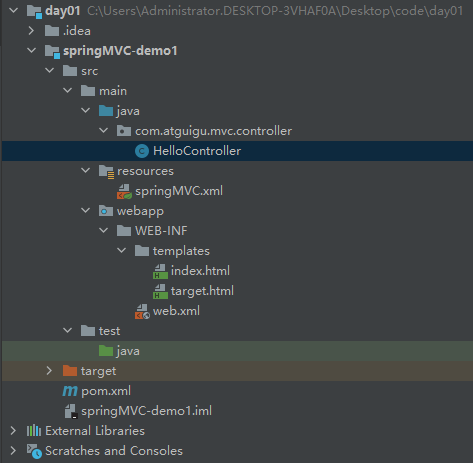473x463 pixels.
Task: Select the springMVC.xml file name
Action: (179, 191)
